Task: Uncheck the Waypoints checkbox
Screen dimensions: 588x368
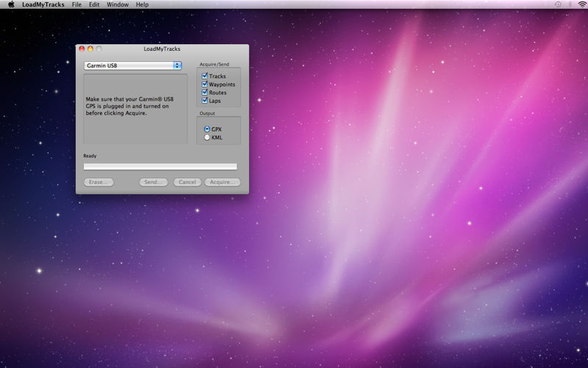Action: click(205, 84)
